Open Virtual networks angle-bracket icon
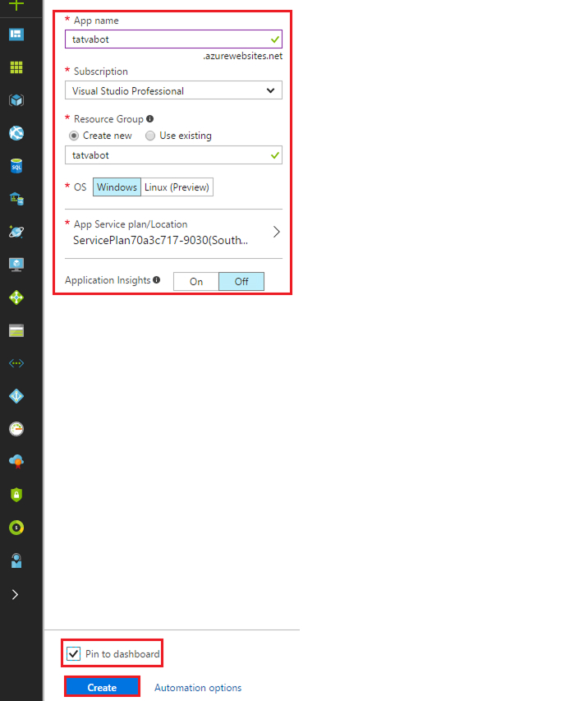 point(16,363)
